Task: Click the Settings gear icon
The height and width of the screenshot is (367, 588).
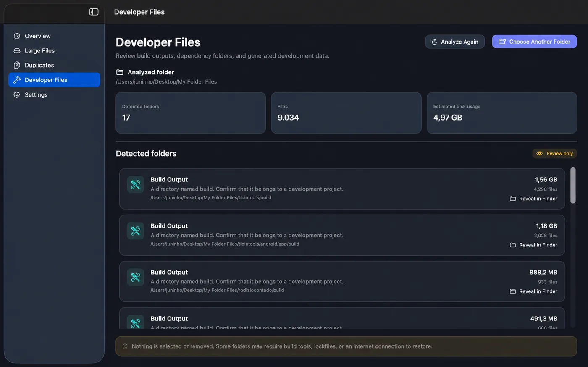Action: coord(17,95)
